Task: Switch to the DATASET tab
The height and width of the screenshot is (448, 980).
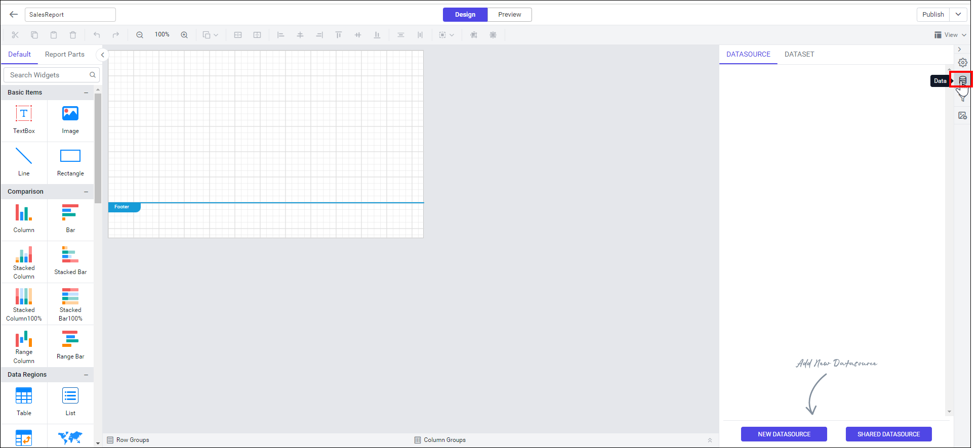Action: point(799,54)
